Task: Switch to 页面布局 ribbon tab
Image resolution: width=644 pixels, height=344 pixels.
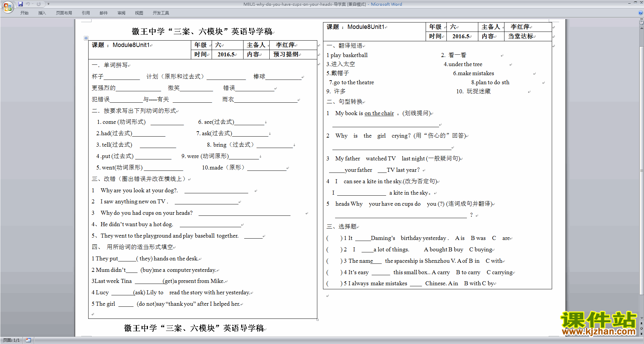Action: (x=64, y=13)
